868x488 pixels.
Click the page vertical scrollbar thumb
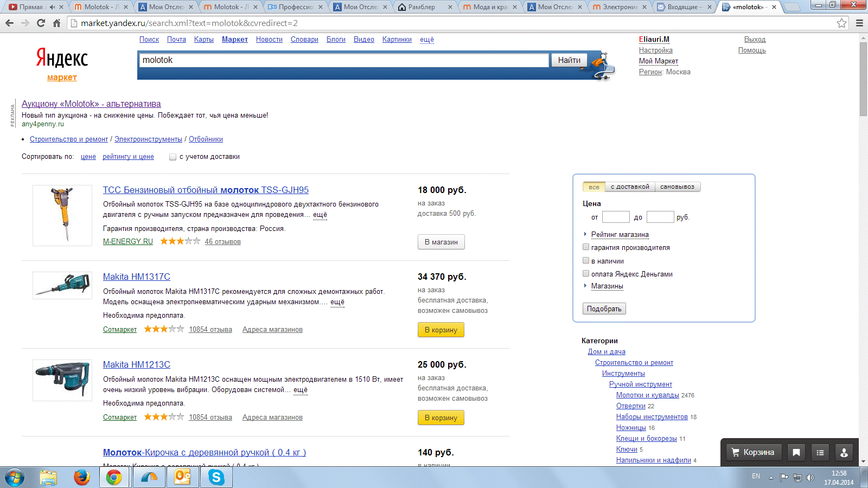coord(863,79)
